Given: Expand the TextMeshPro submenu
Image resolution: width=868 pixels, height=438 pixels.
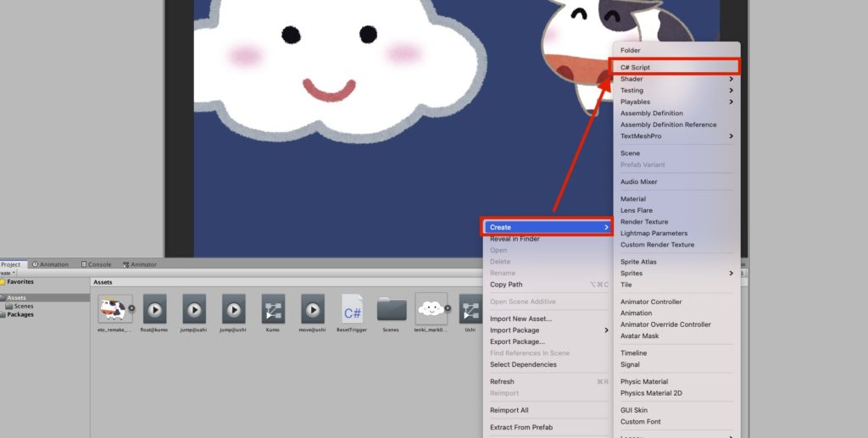Looking at the screenshot, I should pos(676,136).
